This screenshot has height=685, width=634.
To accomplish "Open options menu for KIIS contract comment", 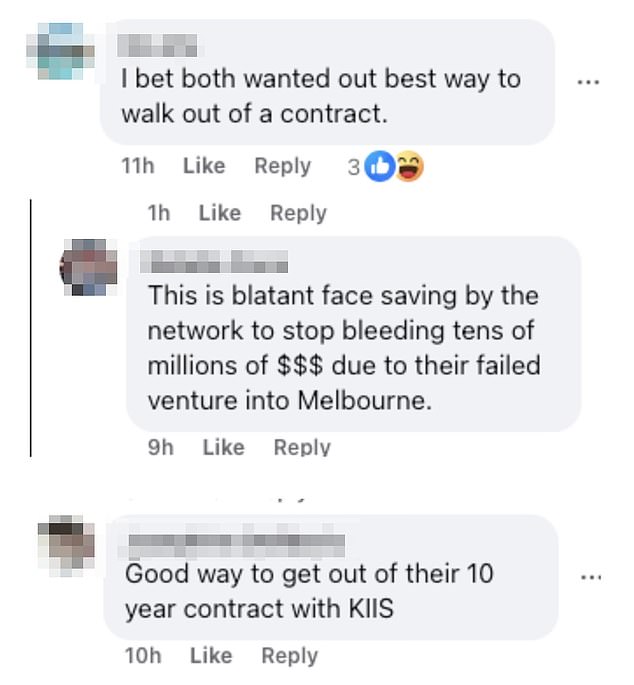I will pos(591,578).
